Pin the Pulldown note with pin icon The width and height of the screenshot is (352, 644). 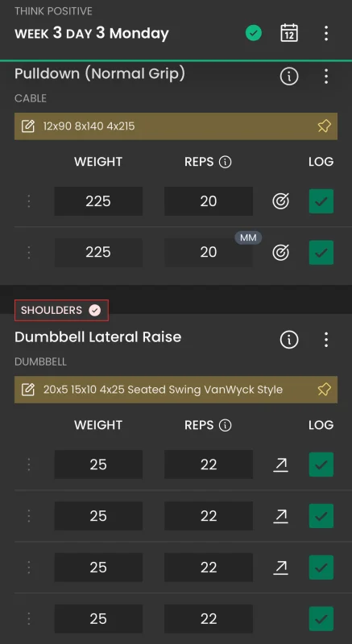click(x=324, y=126)
